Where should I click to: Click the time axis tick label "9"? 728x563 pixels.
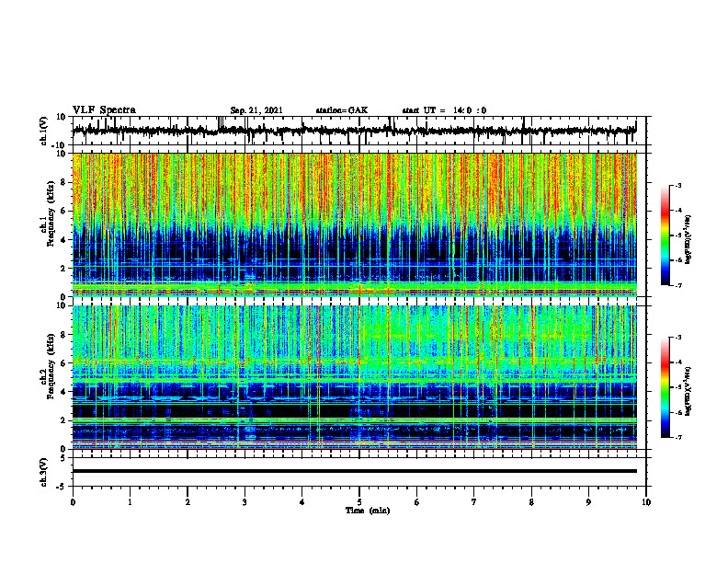(588, 502)
